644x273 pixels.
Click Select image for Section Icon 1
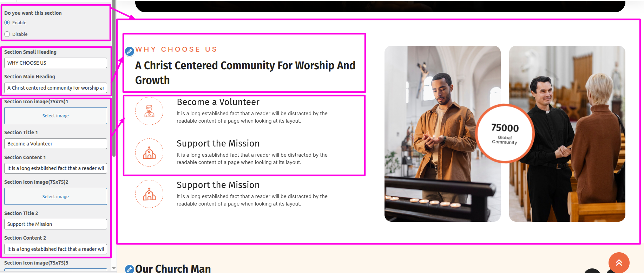tap(55, 116)
